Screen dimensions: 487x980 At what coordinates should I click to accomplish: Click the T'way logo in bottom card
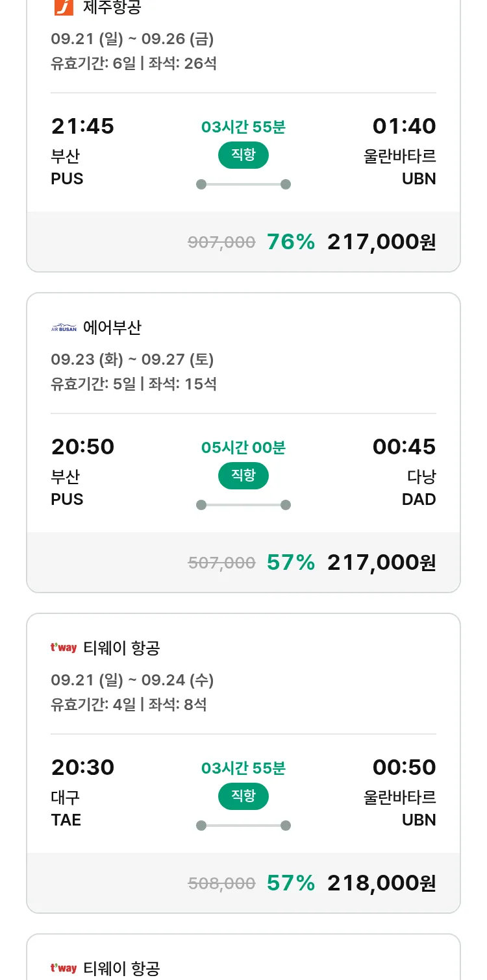pos(64,968)
